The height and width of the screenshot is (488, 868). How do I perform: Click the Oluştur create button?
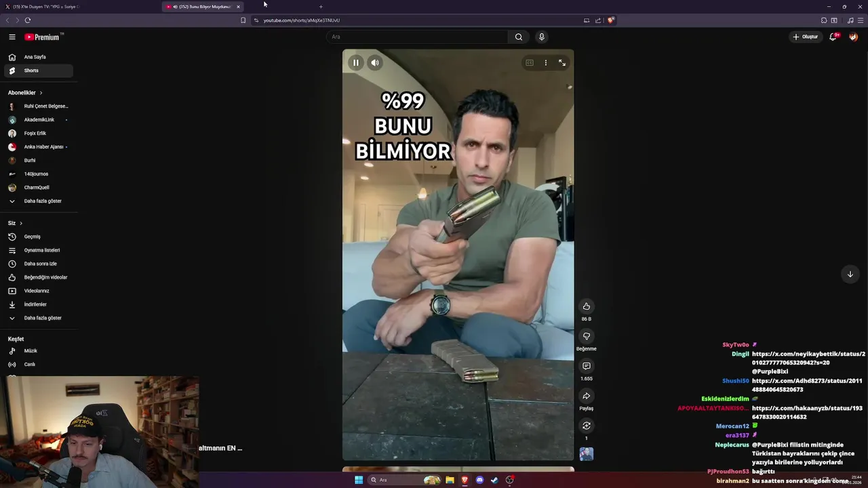pyautogui.click(x=806, y=37)
